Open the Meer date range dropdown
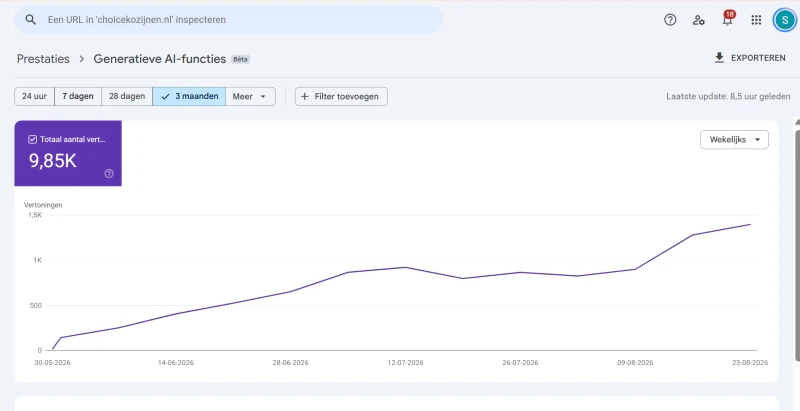 coord(250,96)
